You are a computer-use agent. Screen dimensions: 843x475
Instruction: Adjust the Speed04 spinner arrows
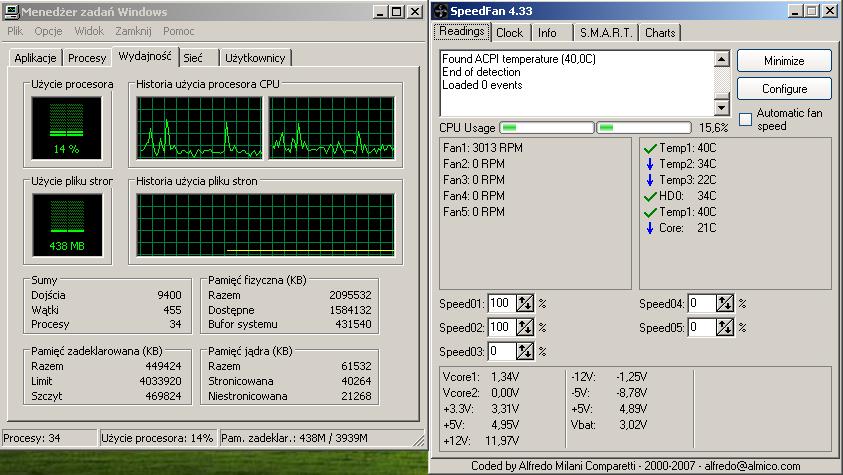coord(725,304)
